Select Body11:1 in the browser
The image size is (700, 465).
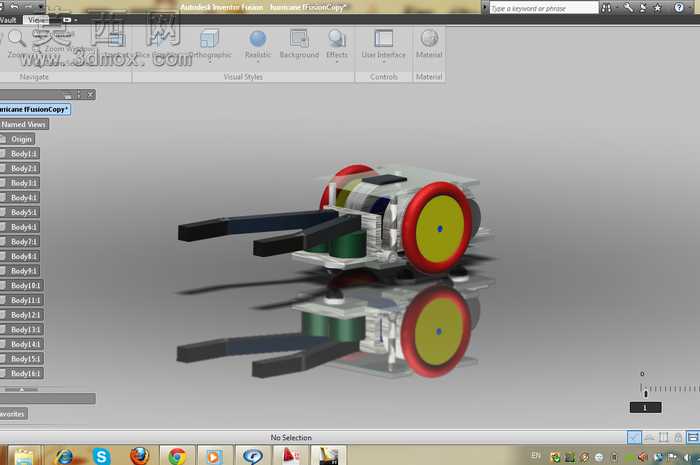pos(21,300)
